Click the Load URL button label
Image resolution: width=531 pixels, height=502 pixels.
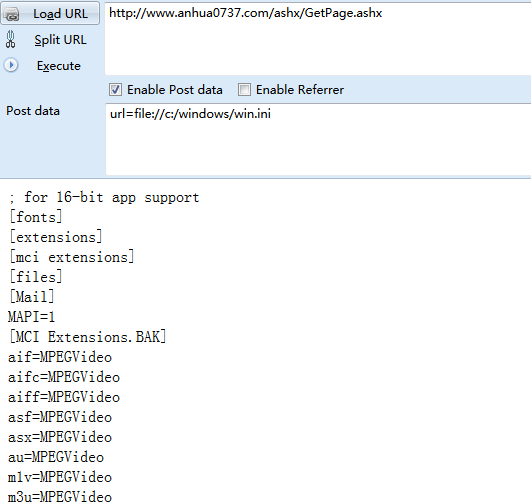pyautogui.click(x=60, y=14)
